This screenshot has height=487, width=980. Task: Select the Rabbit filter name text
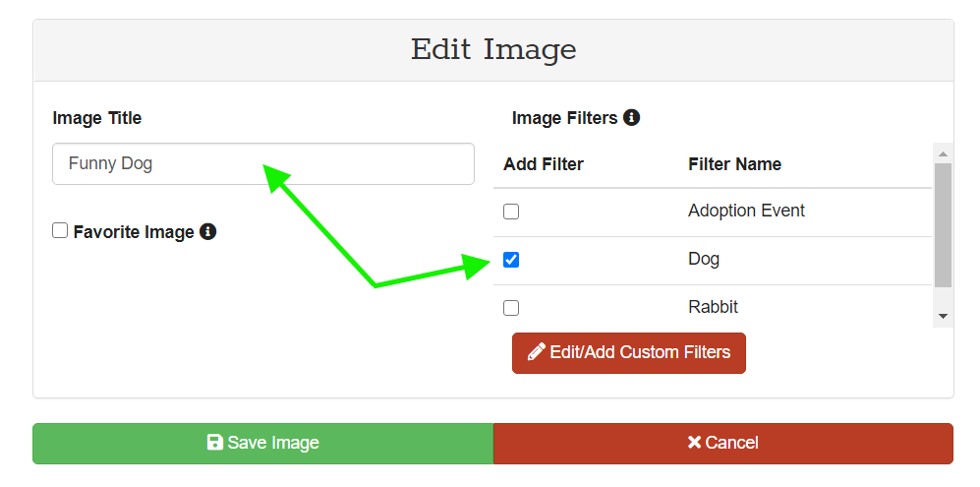click(713, 307)
